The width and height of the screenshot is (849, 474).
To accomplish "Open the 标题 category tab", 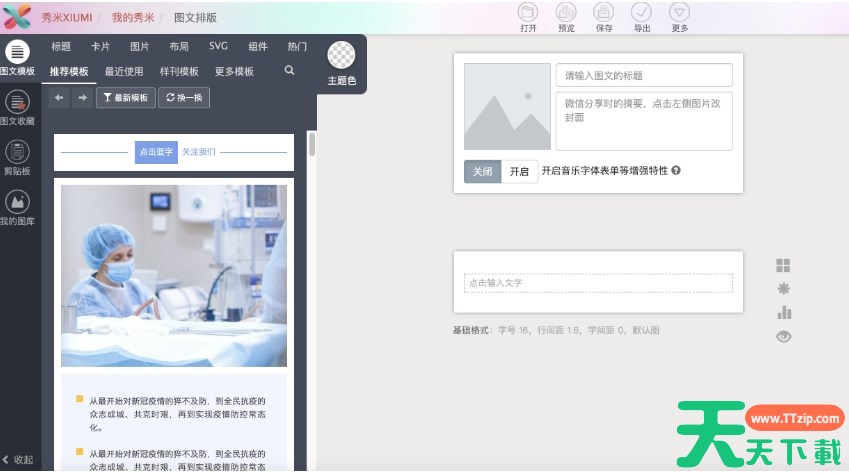I will click(x=61, y=47).
